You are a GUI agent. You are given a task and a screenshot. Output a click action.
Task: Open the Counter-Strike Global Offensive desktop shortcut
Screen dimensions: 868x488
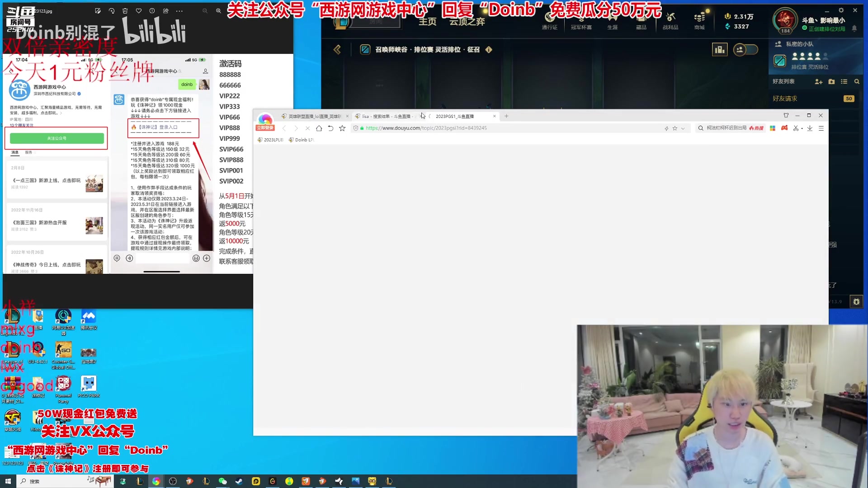pos(63,355)
